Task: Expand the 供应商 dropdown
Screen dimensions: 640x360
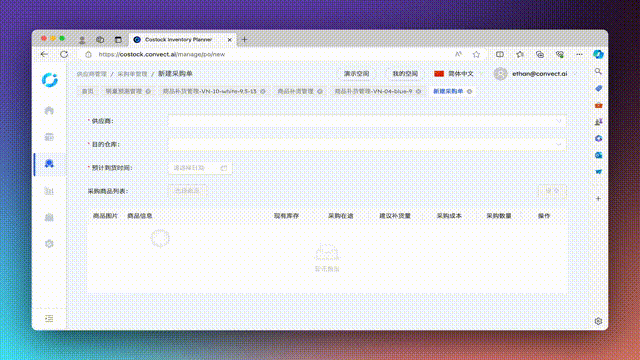Action: click(x=558, y=121)
